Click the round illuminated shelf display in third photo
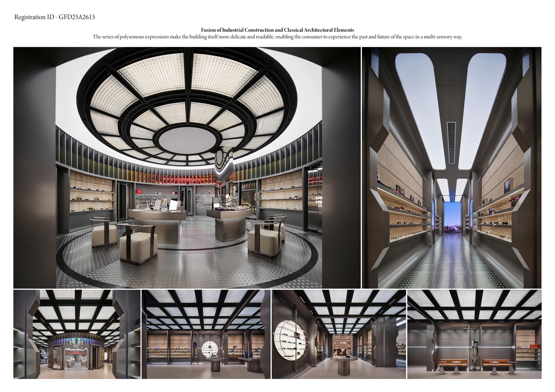This screenshot has height=392, width=555. click(291, 340)
